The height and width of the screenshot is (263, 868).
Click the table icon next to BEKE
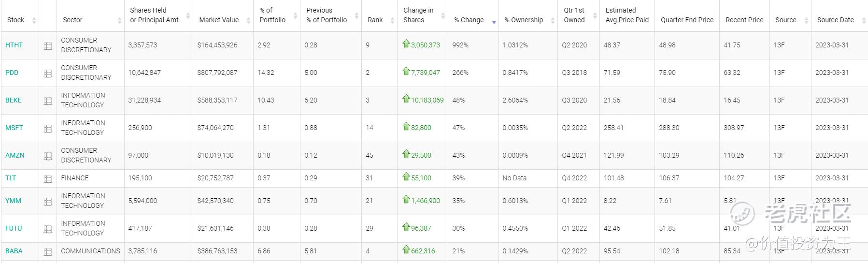point(48,101)
